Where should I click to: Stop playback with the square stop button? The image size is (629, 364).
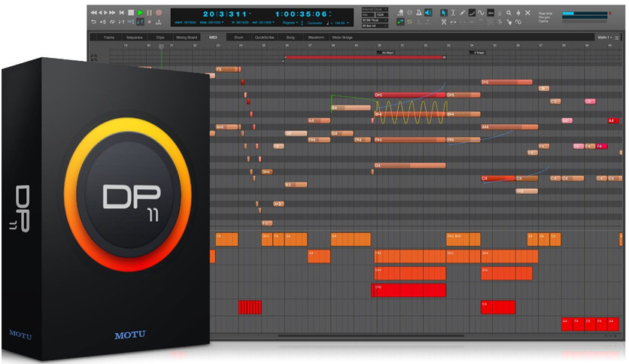point(131,13)
